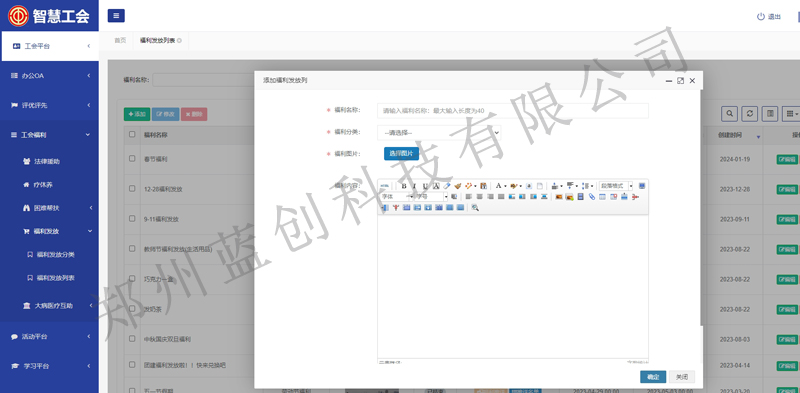Image resolution: width=800 pixels, height=393 pixels.
Task: Click the 确定 confirm button
Action: click(x=653, y=377)
